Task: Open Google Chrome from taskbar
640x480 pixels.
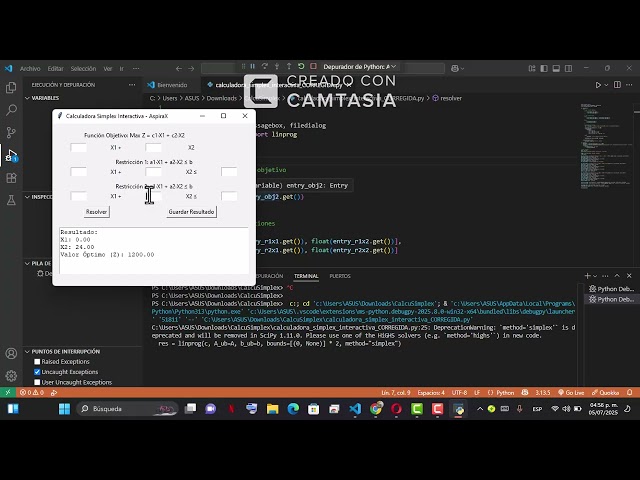Action: point(376,409)
